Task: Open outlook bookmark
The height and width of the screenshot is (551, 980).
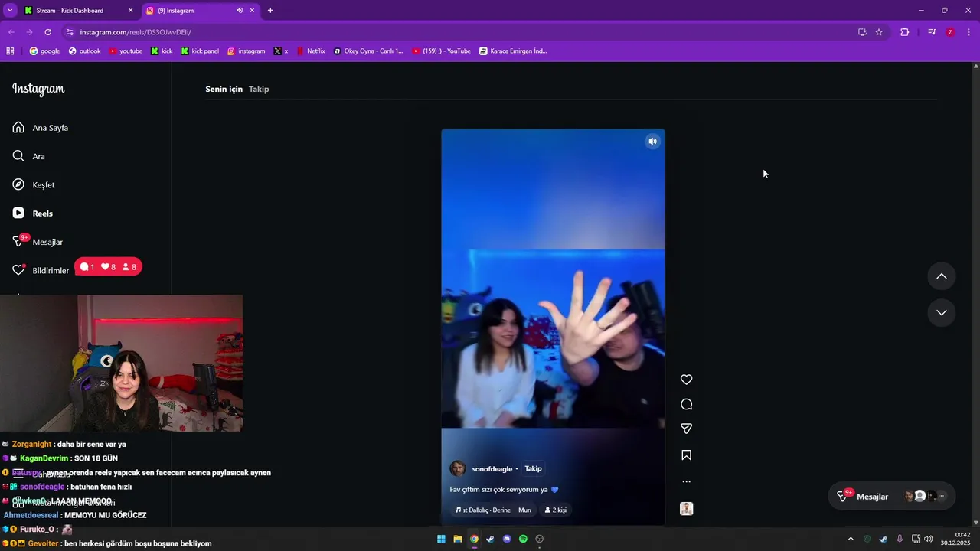Action: (84, 51)
